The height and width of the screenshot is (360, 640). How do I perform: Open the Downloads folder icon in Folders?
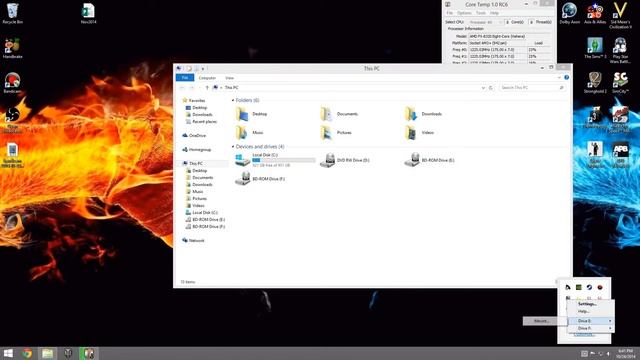411,114
